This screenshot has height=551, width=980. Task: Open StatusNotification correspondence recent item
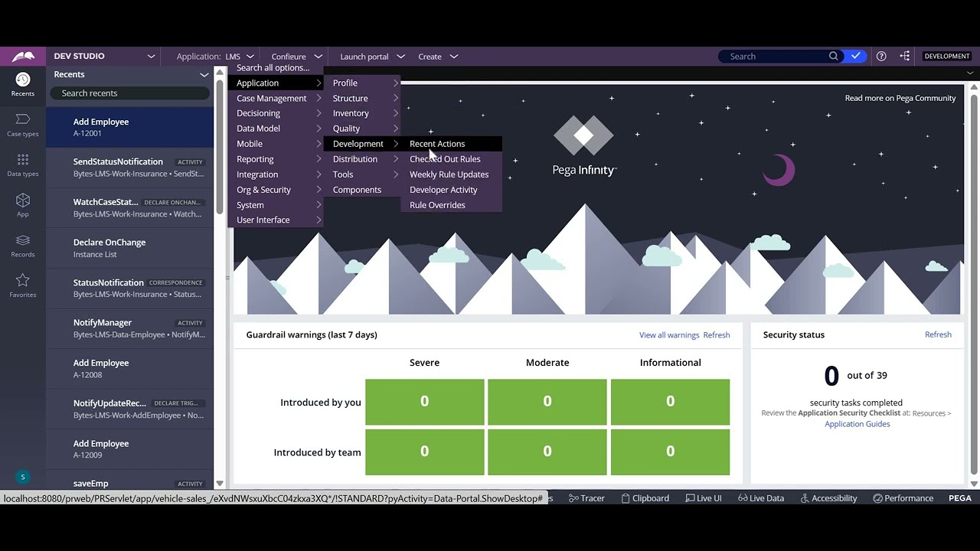pyautogui.click(x=130, y=289)
